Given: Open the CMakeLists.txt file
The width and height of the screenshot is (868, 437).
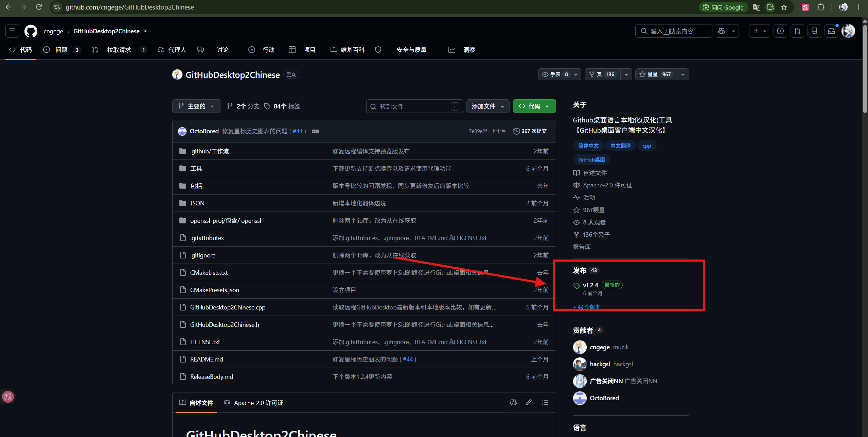Looking at the screenshot, I should (209, 272).
